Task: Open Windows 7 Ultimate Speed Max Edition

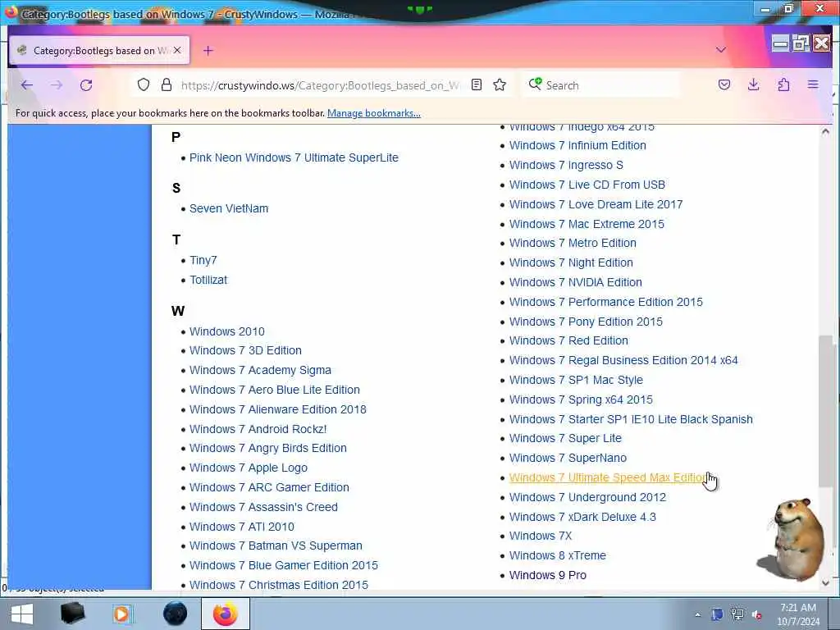Action: (608, 478)
